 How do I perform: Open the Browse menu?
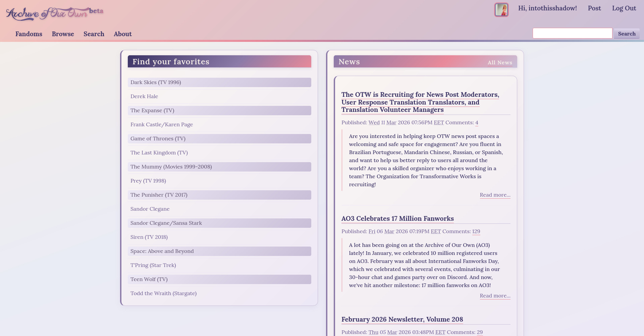click(x=63, y=34)
